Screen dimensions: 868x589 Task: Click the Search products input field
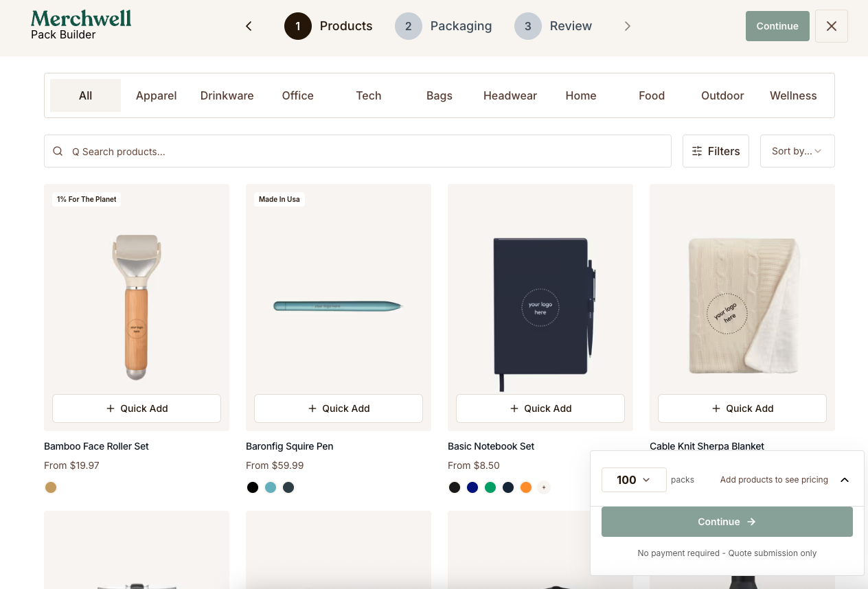pyautogui.click(x=358, y=151)
